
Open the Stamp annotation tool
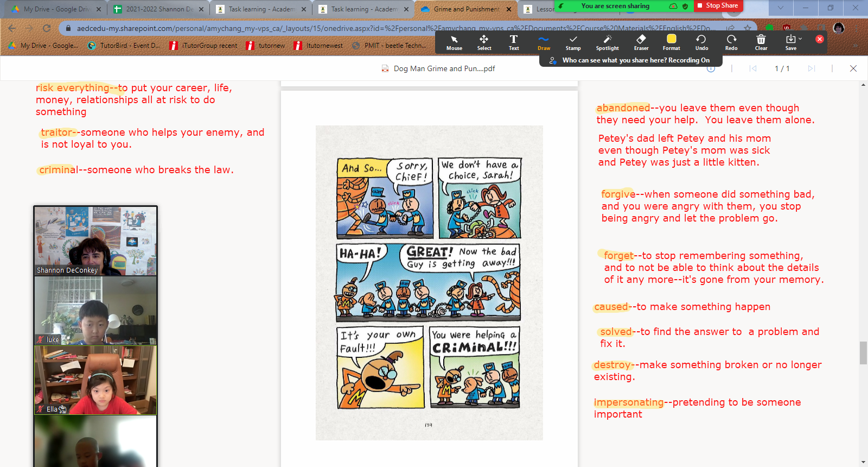(x=573, y=42)
